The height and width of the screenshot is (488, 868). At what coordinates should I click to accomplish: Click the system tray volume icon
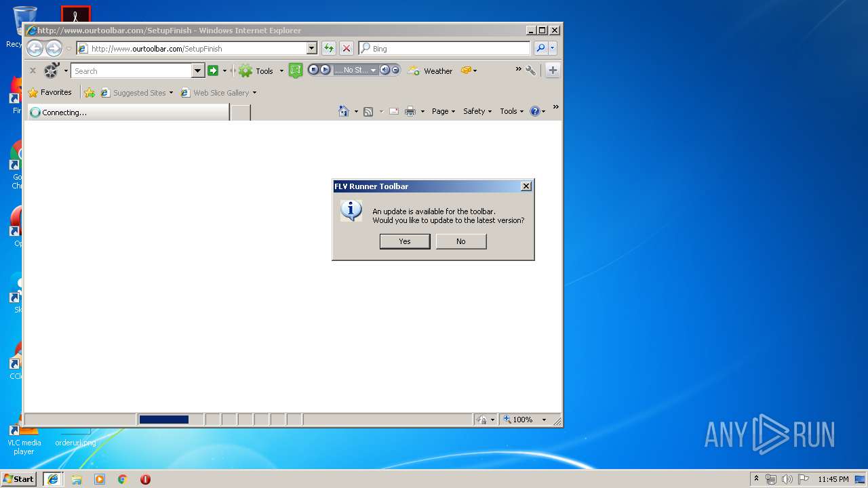click(x=787, y=479)
